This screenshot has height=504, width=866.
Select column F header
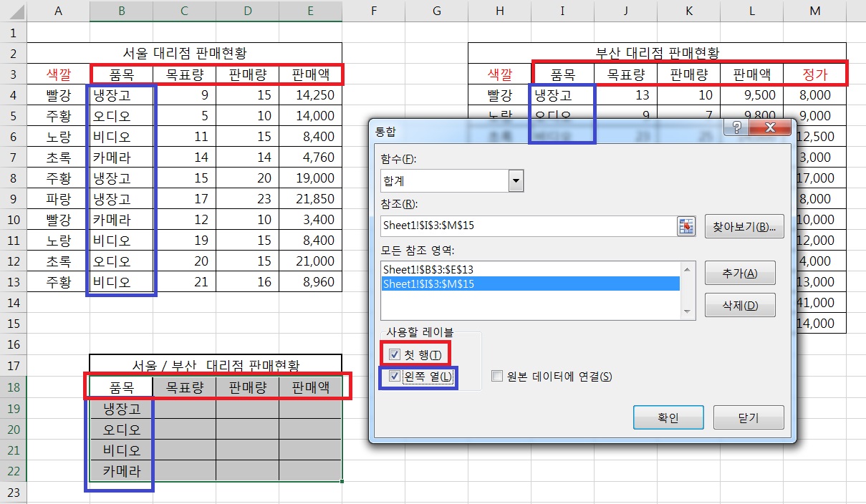point(374,11)
